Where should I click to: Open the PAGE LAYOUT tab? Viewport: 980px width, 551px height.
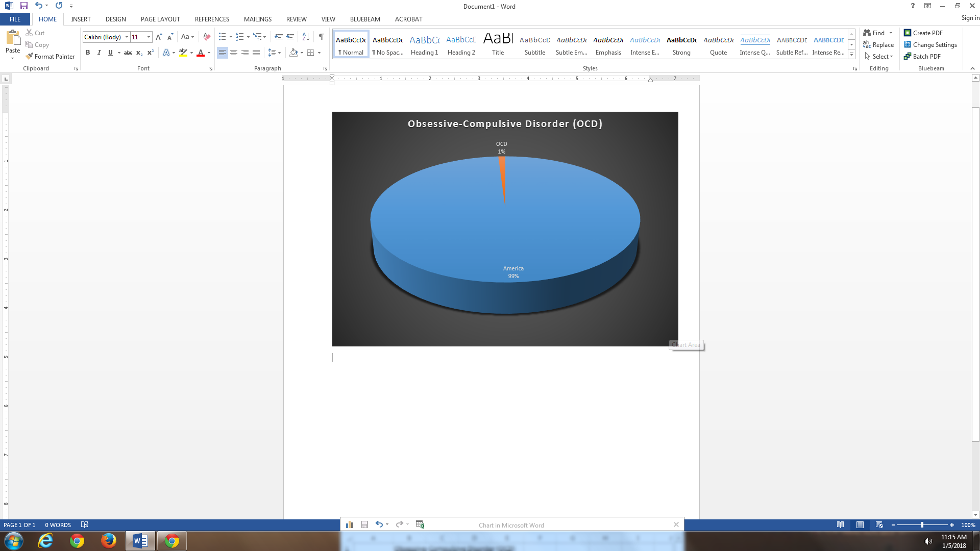160,19
